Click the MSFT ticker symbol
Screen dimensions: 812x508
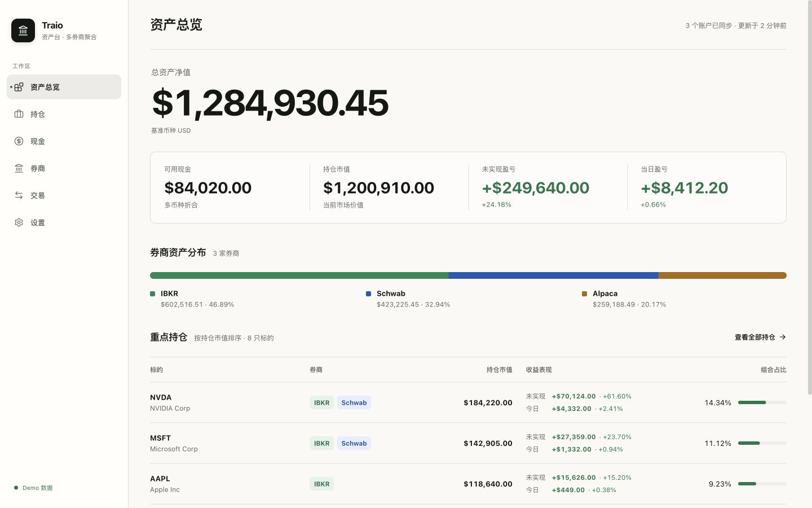160,438
